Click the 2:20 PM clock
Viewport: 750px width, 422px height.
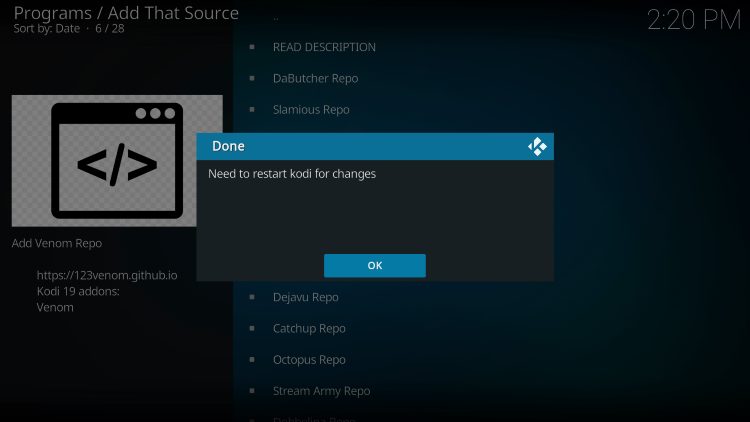(x=694, y=20)
